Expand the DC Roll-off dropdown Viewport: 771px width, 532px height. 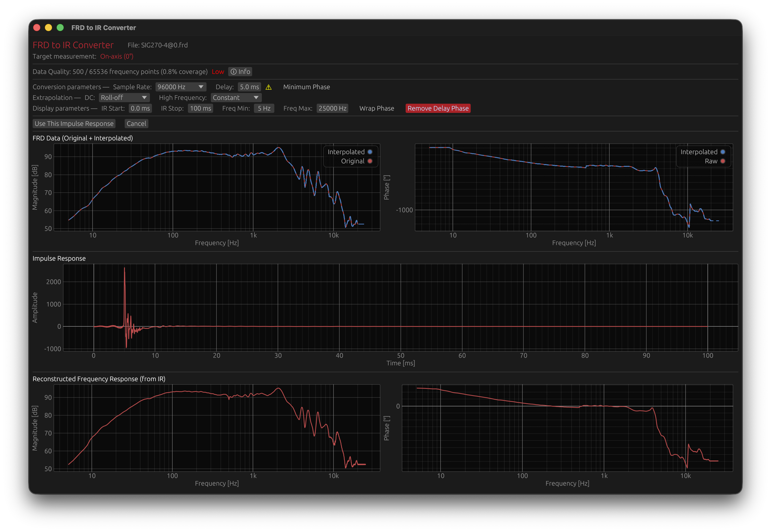124,98
